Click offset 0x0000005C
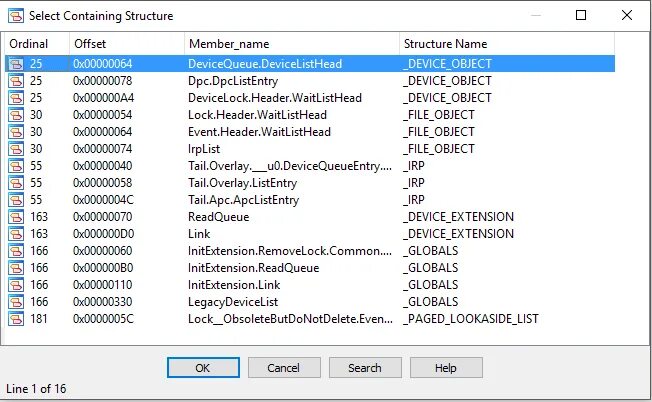The height and width of the screenshot is (402, 652). tap(104, 319)
